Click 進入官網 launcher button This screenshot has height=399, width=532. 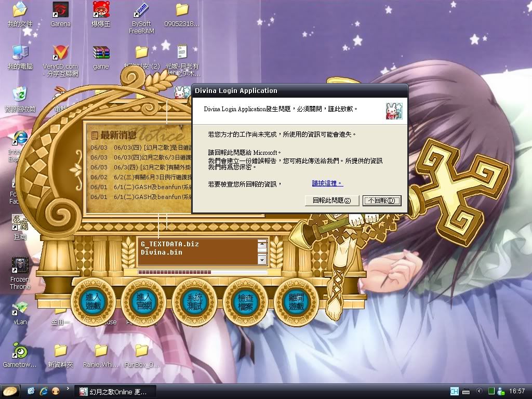(143, 301)
